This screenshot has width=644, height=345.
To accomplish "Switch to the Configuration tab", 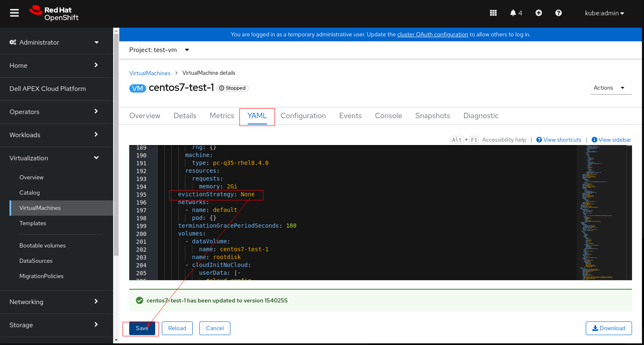I will (303, 116).
